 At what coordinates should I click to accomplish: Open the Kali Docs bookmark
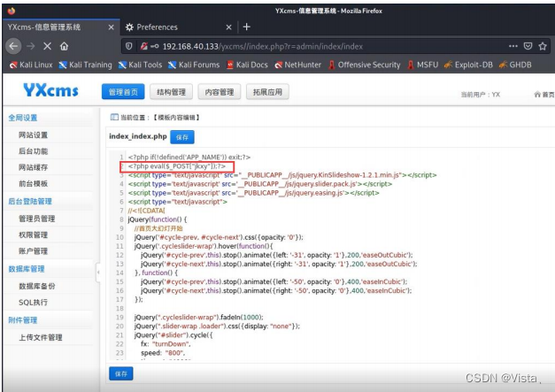click(247, 65)
